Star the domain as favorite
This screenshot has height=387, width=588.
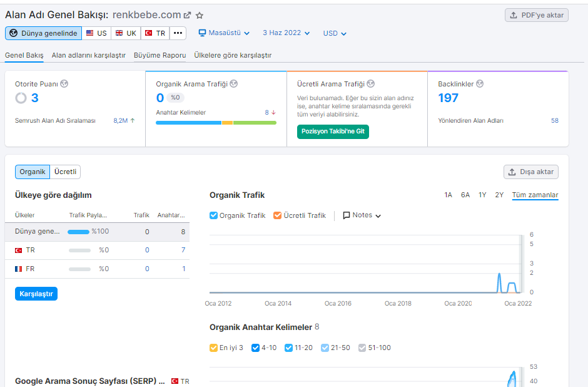pos(200,16)
